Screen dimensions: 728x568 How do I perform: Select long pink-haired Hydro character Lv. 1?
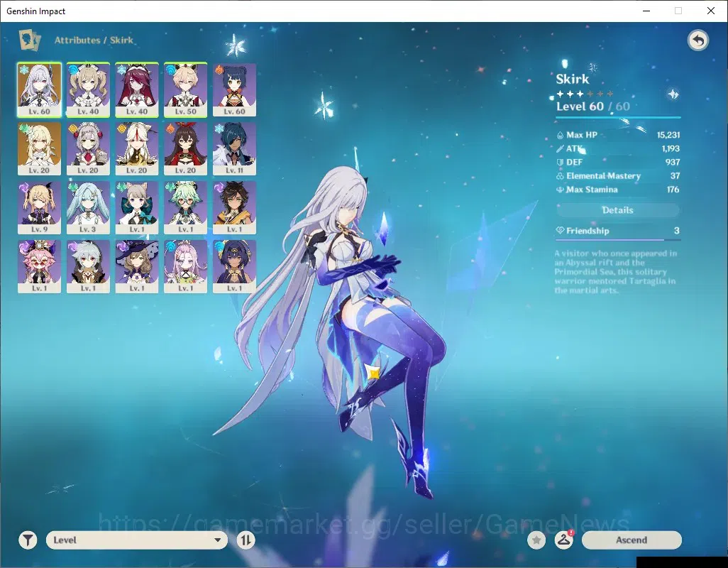[x=186, y=266]
